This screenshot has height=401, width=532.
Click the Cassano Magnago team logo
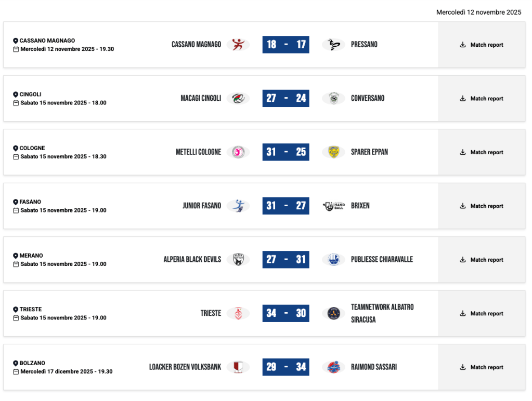238,45
